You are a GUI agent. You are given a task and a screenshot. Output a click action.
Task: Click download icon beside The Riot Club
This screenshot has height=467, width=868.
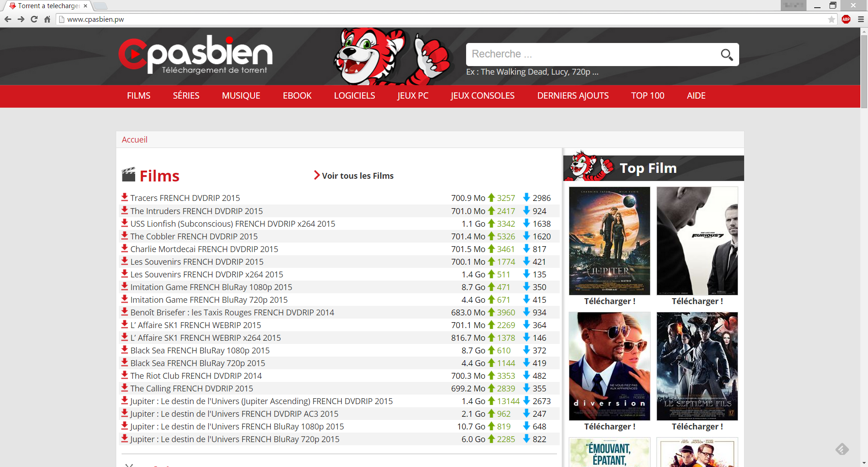click(x=125, y=375)
